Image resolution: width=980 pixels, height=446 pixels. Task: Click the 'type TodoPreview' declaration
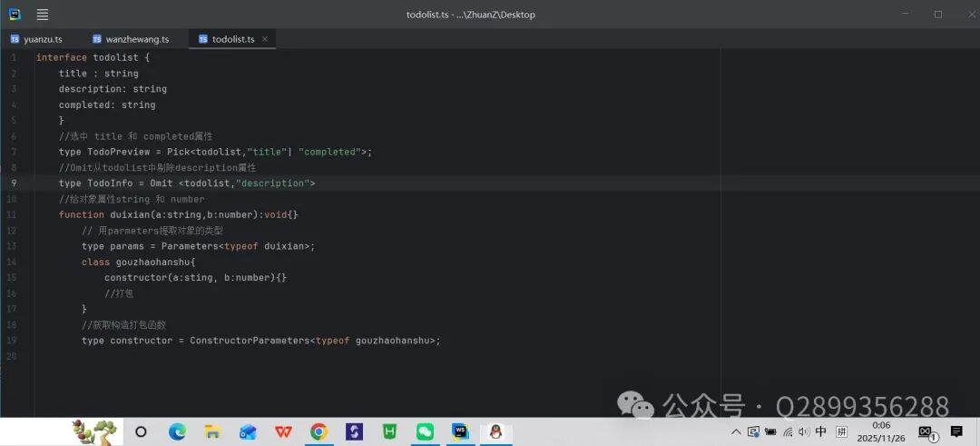point(216,152)
